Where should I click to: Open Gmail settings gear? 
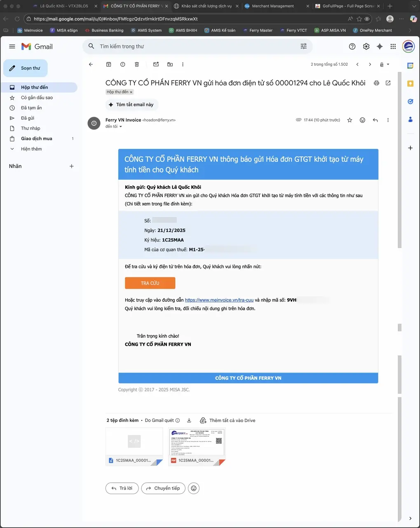366,46
